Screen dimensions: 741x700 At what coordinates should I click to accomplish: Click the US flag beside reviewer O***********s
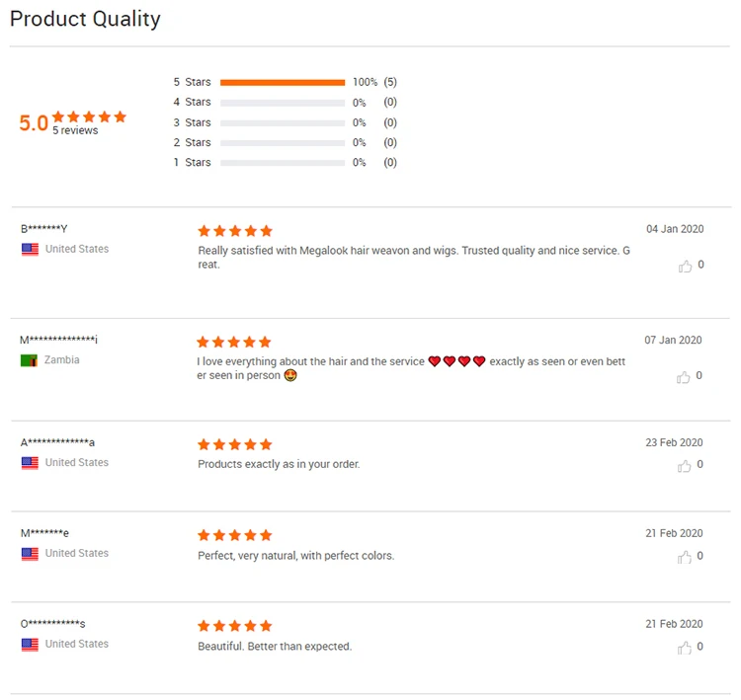click(x=30, y=644)
